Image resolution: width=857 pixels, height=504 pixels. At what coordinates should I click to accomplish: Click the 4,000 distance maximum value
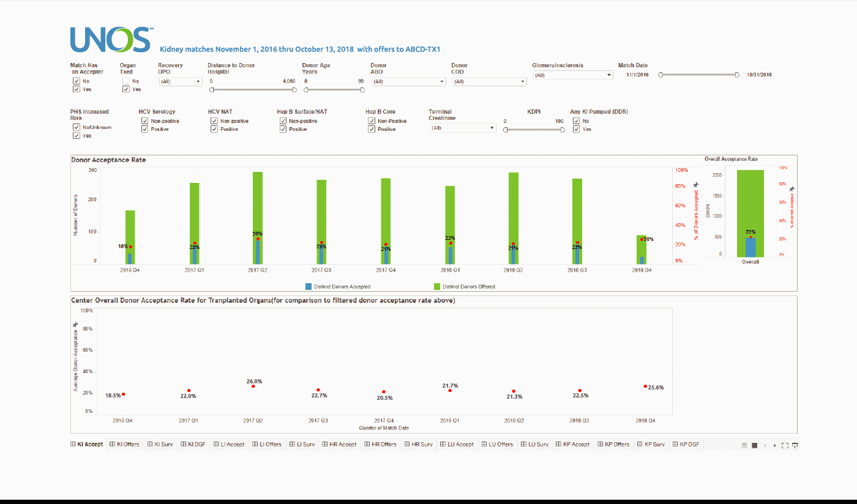click(289, 81)
